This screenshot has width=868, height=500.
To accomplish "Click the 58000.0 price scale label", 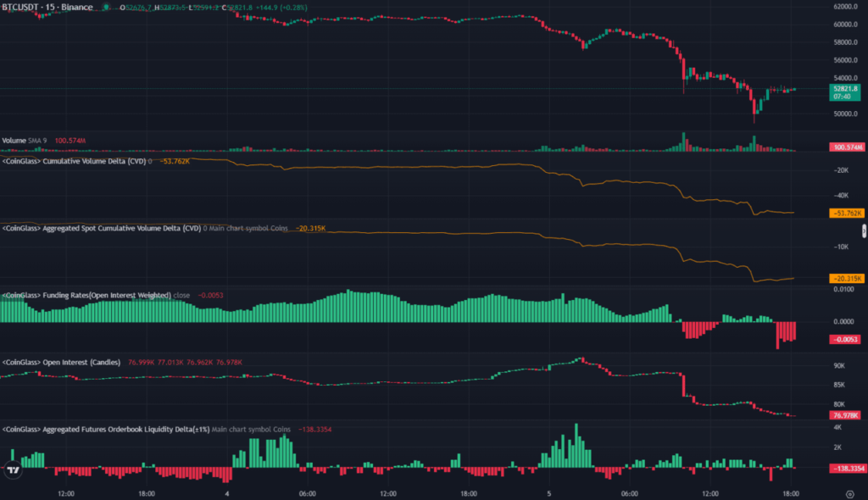I will [x=845, y=42].
